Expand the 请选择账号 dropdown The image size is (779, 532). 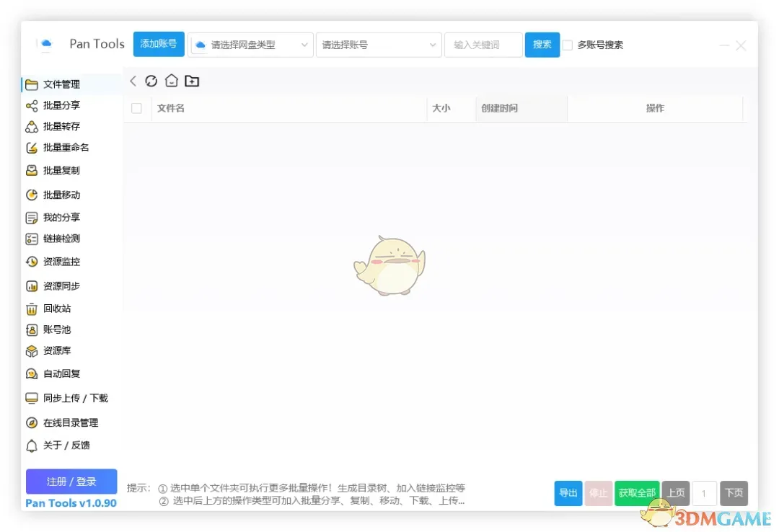coord(379,45)
